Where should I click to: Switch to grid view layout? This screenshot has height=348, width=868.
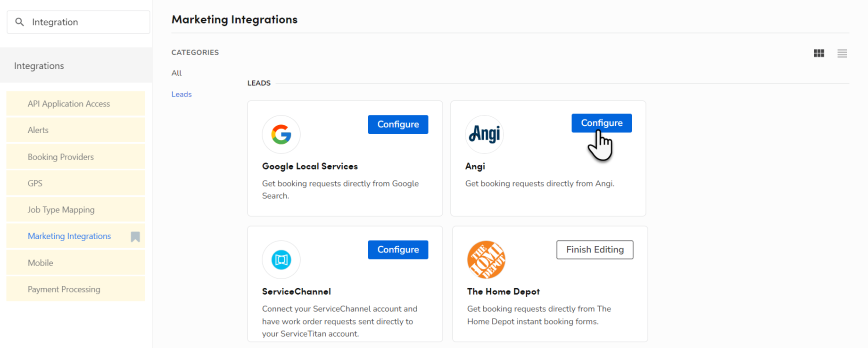(x=818, y=53)
